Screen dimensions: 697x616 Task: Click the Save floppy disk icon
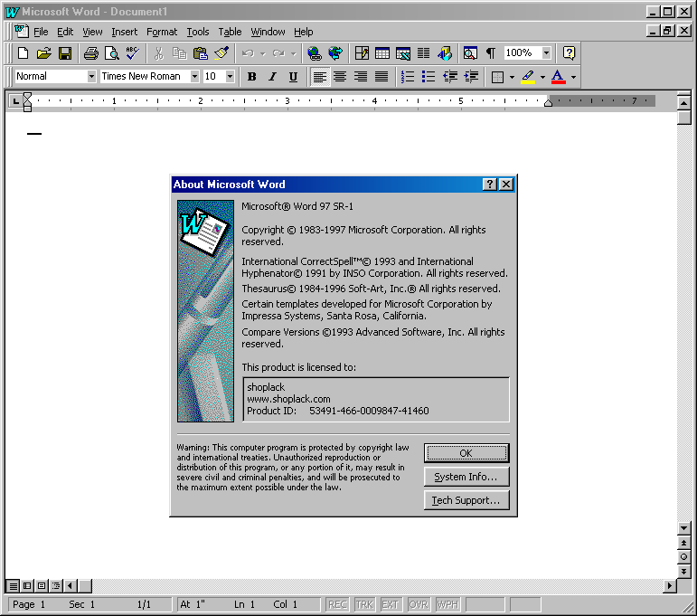tap(65, 53)
